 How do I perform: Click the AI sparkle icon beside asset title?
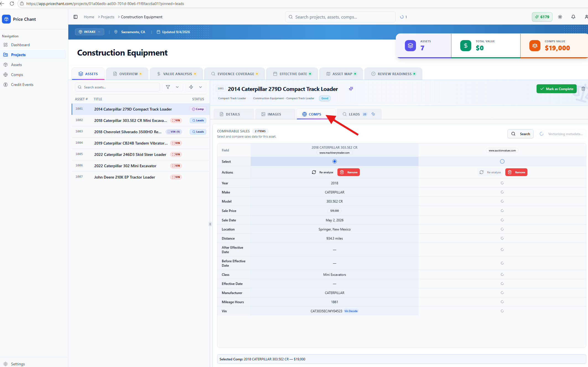(x=351, y=89)
